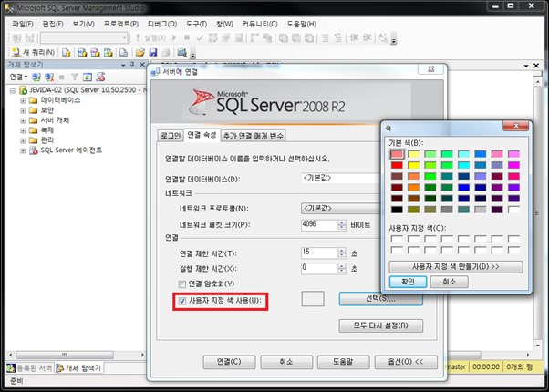
Task: Uncheck the 사용자 지정 색 사용(U) checkbox
Action: pyautogui.click(x=182, y=301)
